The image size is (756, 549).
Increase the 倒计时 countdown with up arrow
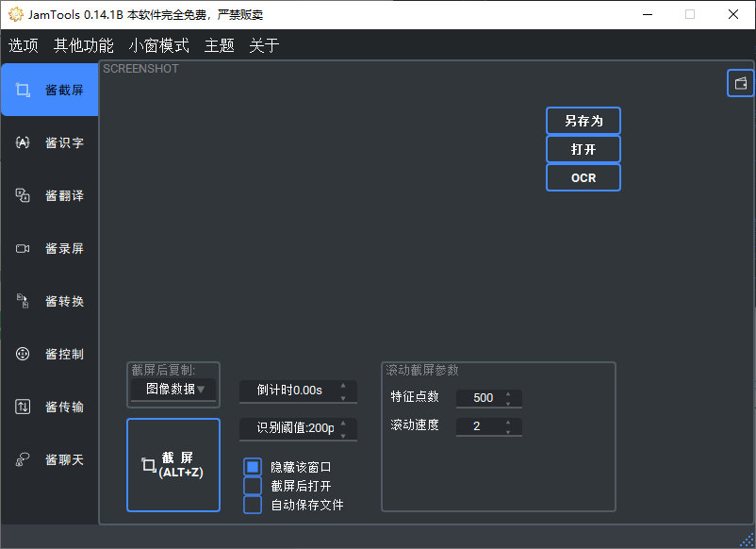click(343, 386)
